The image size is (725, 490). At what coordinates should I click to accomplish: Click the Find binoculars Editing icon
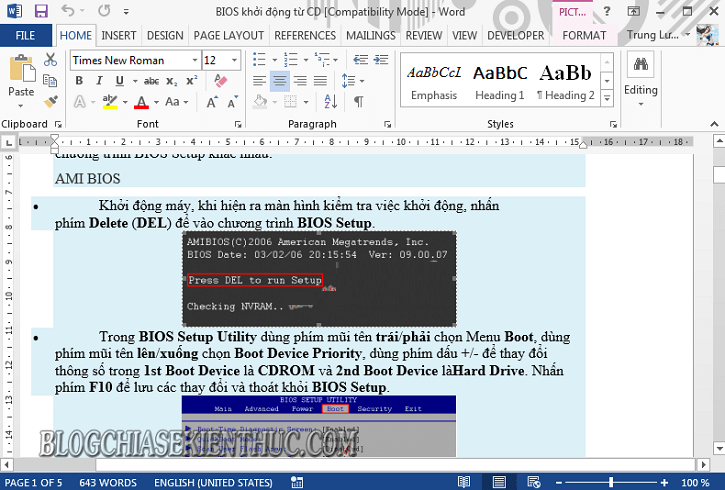click(640, 64)
